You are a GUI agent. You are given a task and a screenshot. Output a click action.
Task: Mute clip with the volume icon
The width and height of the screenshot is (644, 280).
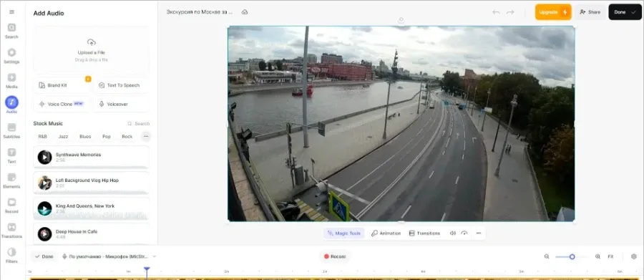(x=453, y=233)
